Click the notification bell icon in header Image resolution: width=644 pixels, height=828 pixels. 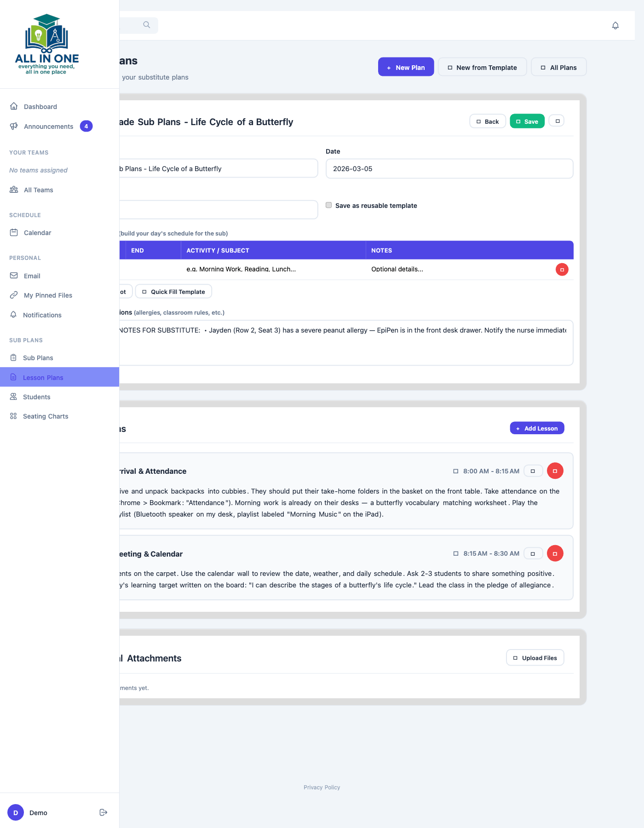point(615,26)
